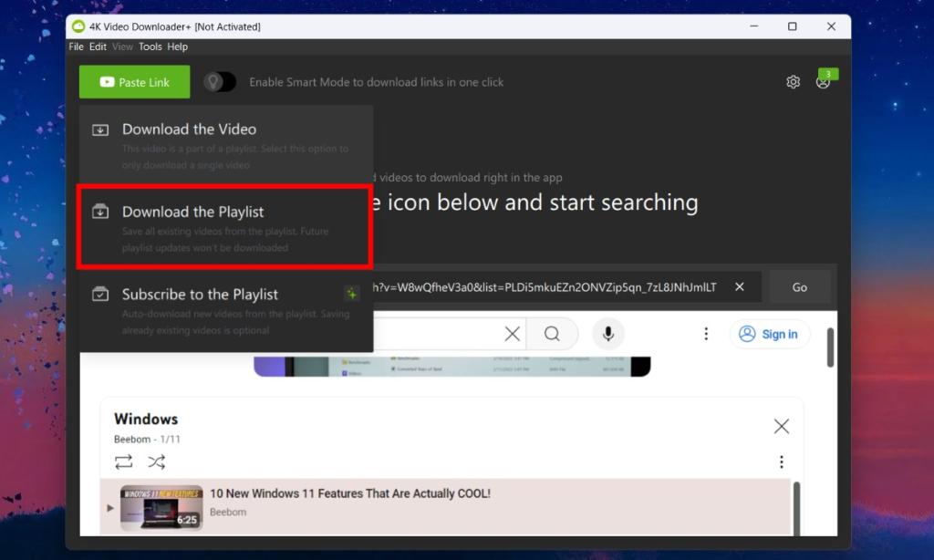Viewport: 934px width, 560px height.
Task: Enable Smart Mode with the toggle switch
Action: [x=219, y=81]
